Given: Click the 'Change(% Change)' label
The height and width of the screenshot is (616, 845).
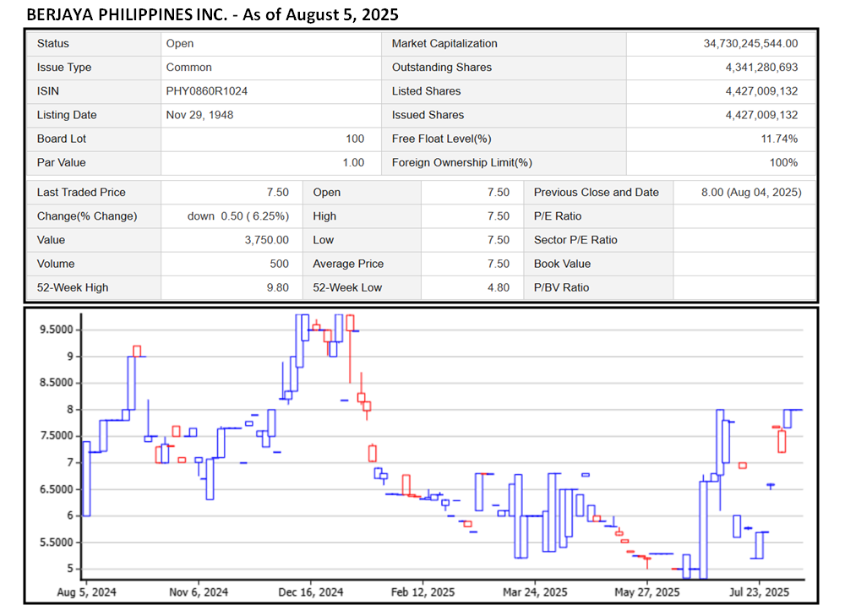Looking at the screenshot, I should [87, 216].
